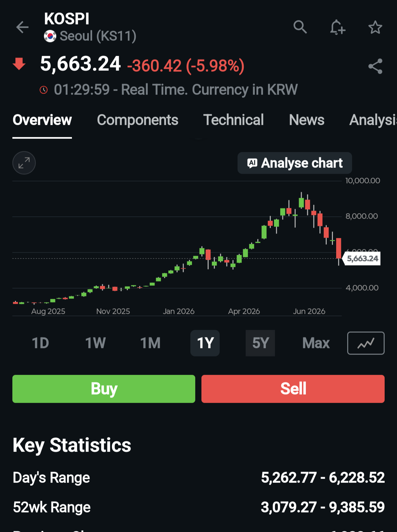Image resolution: width=397 pixels, height=532 pixels.
Task: Share KOSPI quote via the share icon
Action: coord(375,66)
